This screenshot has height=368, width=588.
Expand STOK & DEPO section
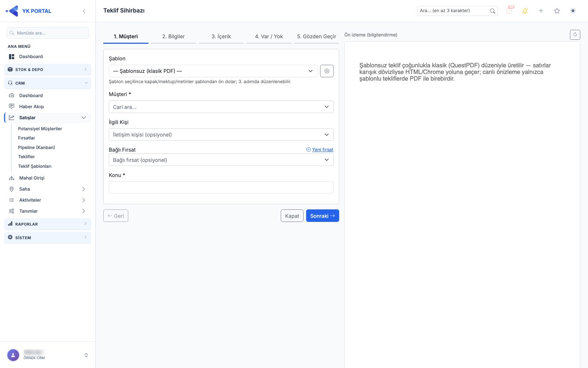click(x=48, y=70)
